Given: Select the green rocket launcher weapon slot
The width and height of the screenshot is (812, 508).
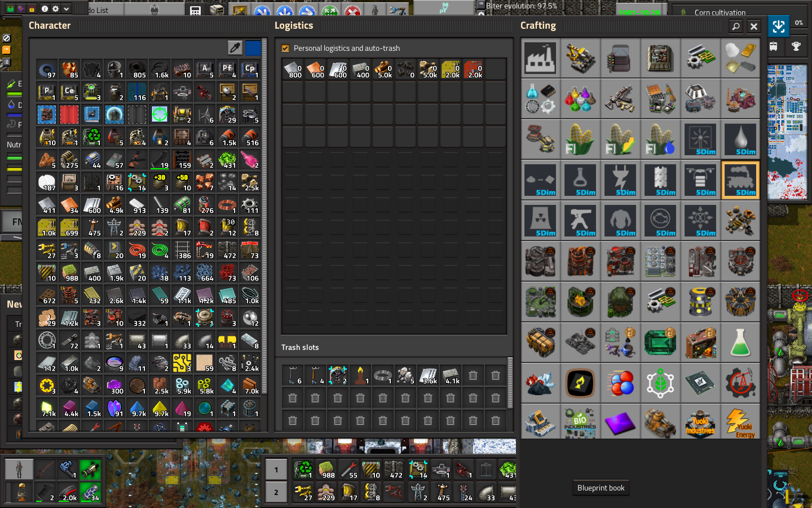Looking at the screenshot, I should click(x=90, y=470).
